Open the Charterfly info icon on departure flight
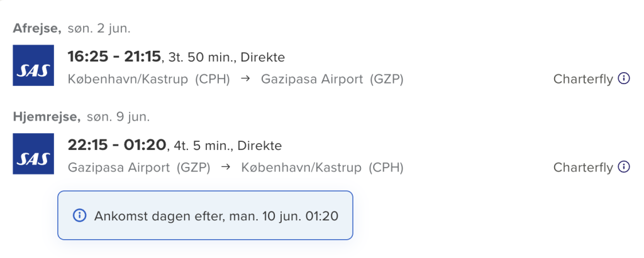Viewport: 644px width, 258px height. coord(624,79)
